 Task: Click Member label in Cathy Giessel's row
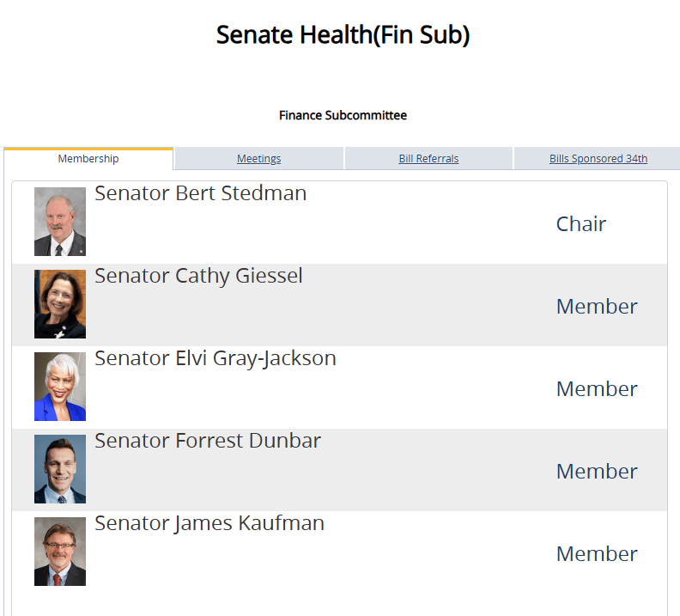[x=597, y=307]
